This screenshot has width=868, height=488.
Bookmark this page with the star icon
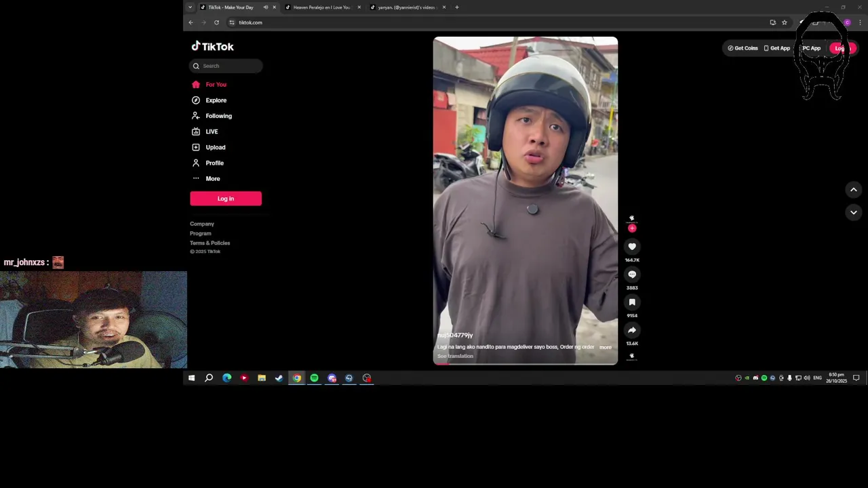click(785, 22)
